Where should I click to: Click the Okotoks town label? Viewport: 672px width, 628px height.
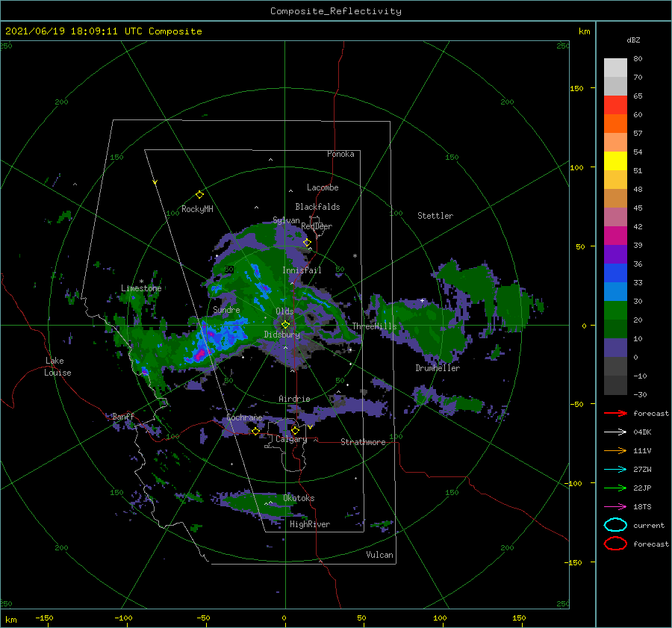click(x=299, y=498)
